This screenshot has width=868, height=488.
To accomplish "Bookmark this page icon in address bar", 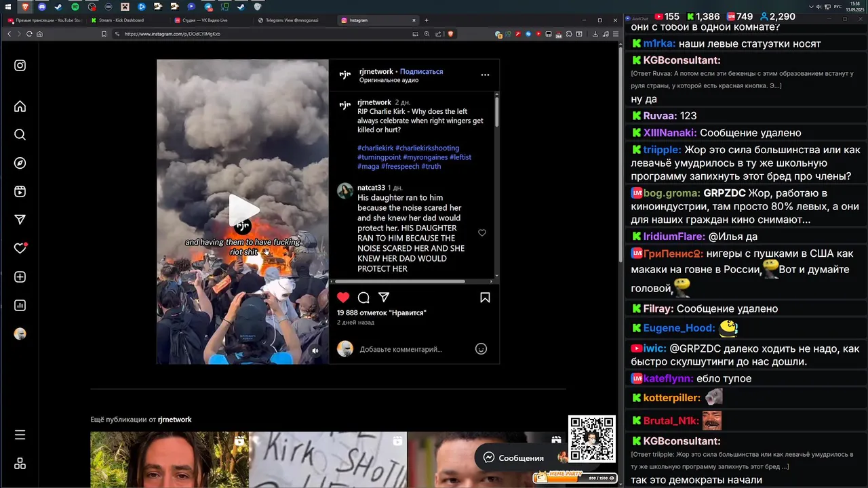I will [x=104, y=34].
